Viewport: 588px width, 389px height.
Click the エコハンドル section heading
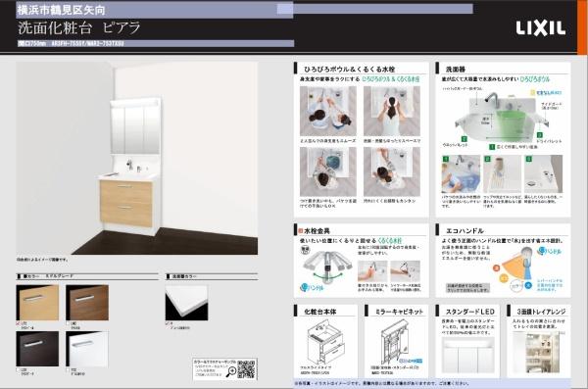465,230
